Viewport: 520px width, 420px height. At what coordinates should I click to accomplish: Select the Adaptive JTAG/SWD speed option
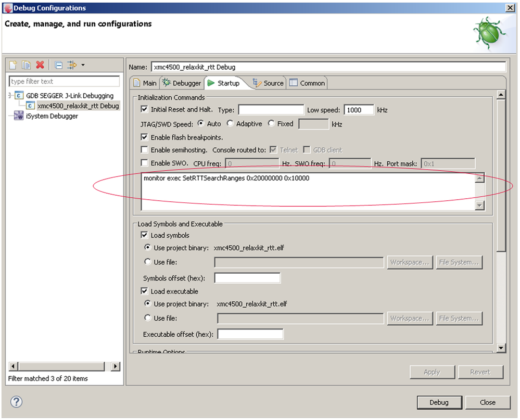click(x=230, y=124)
